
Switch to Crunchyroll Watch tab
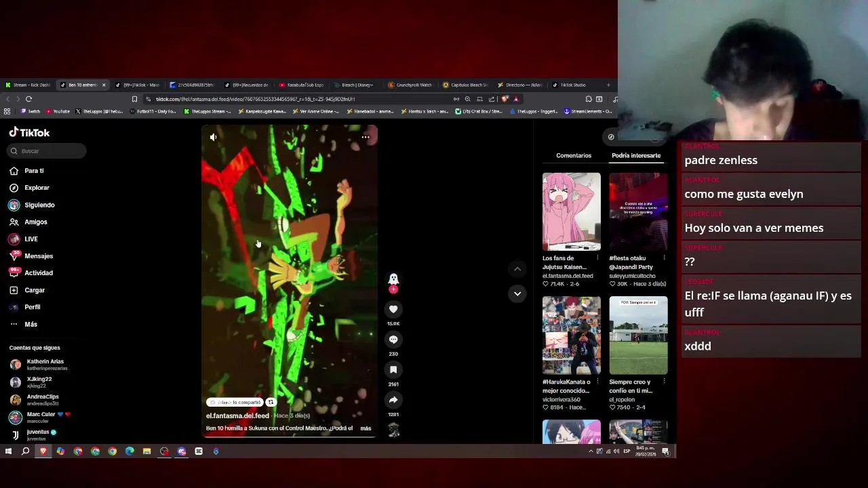tap(411, 85)
